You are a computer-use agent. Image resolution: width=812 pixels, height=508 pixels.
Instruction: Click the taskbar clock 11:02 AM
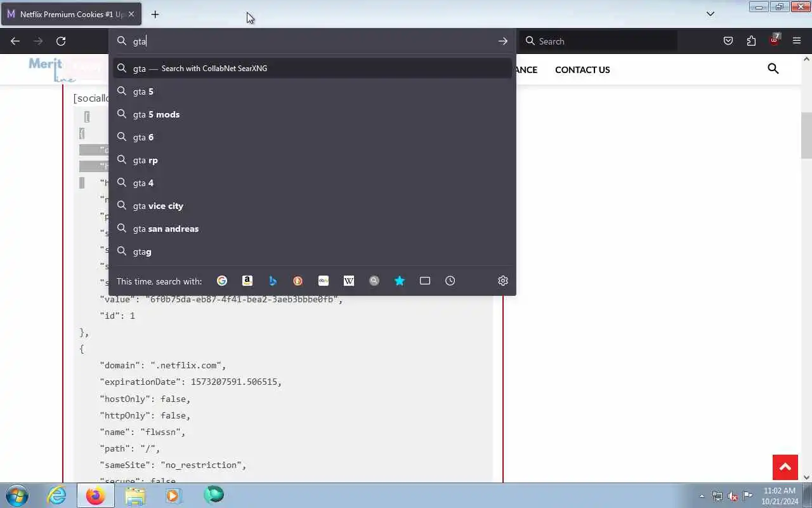coord(780,491)
